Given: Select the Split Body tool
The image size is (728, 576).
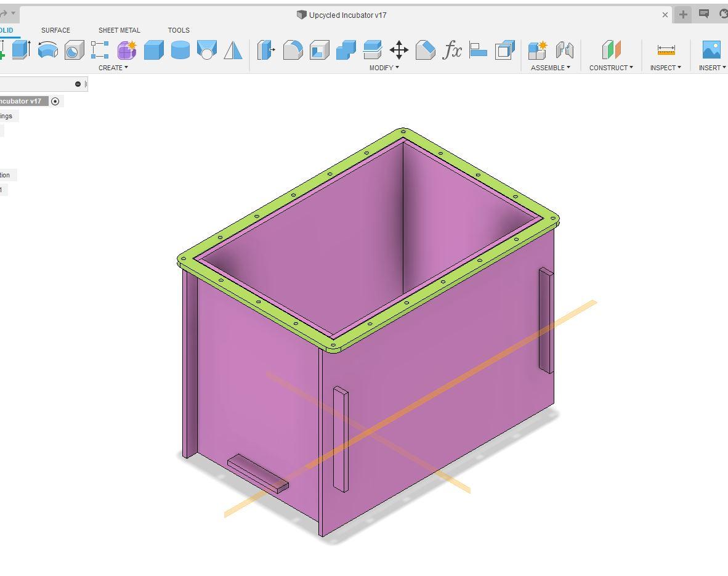Looking at the screenshot, I should point(373,50).
